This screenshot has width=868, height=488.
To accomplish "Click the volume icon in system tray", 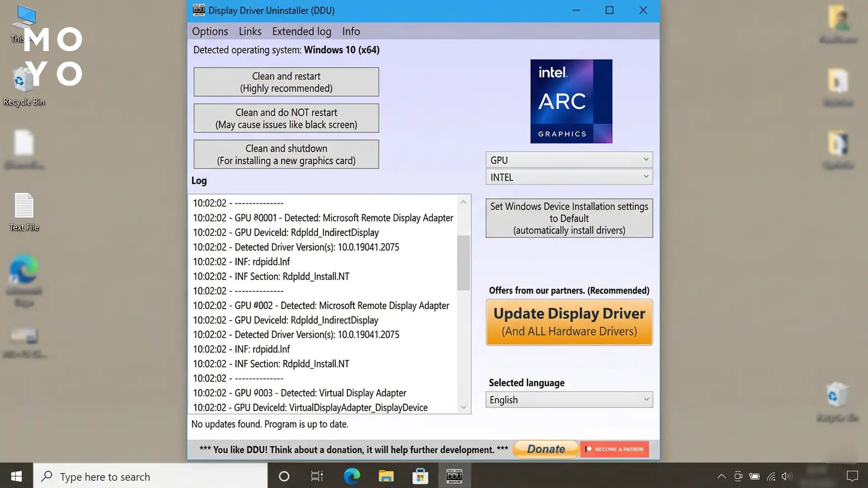I will click(787, 476).
